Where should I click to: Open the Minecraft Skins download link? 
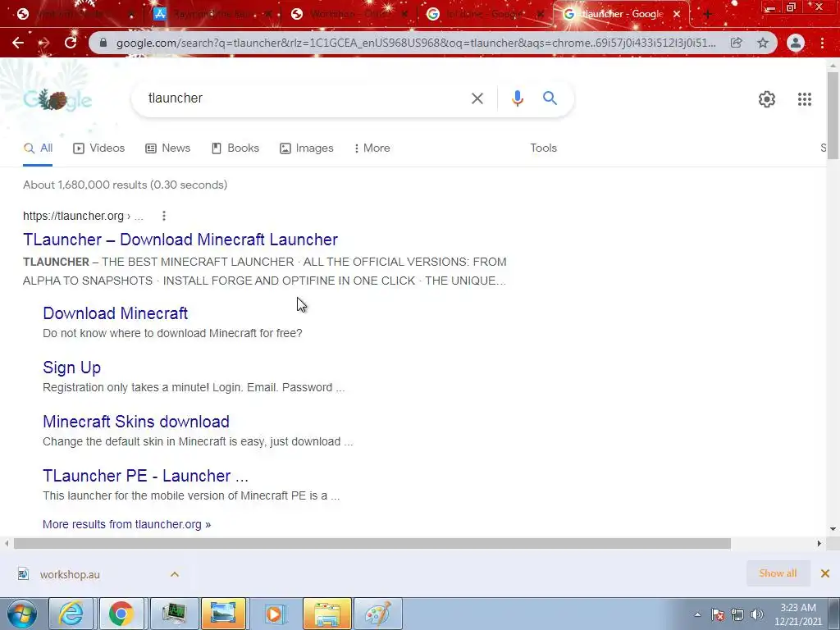[136, 422]
